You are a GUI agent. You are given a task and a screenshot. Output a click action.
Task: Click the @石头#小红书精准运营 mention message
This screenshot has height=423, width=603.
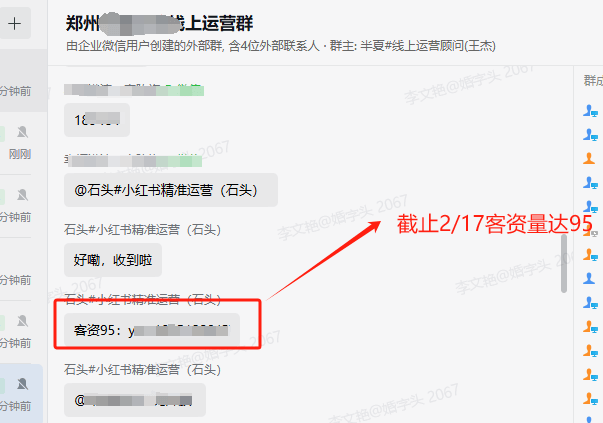pyautogui.click(x=171, y=190)
